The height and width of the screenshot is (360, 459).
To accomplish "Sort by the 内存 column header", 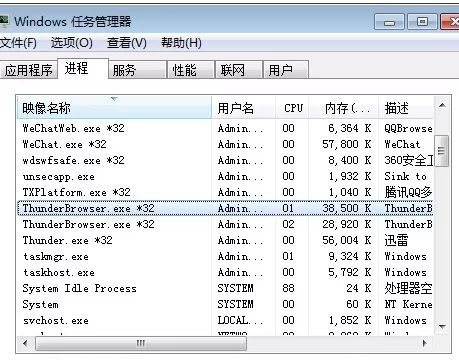I will tap(344, 108).
